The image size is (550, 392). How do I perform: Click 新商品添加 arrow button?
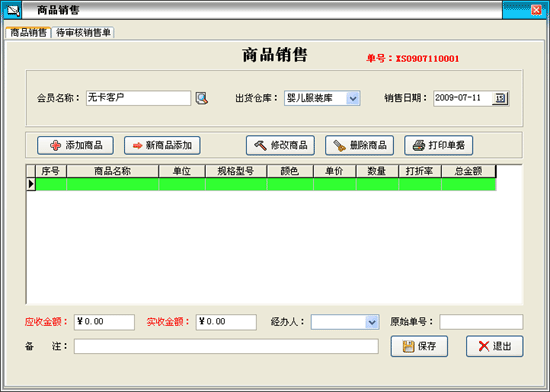pyautogui.click(x=162, y=146)
